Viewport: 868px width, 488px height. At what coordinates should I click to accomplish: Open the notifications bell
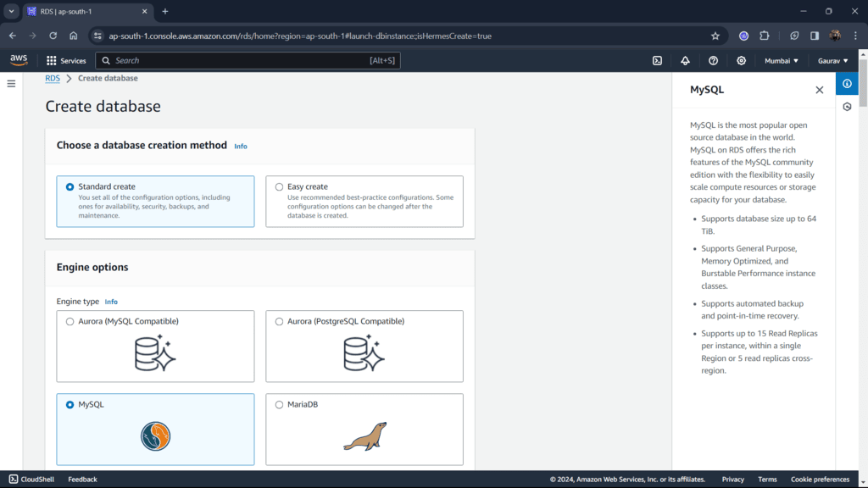point(685,60)
